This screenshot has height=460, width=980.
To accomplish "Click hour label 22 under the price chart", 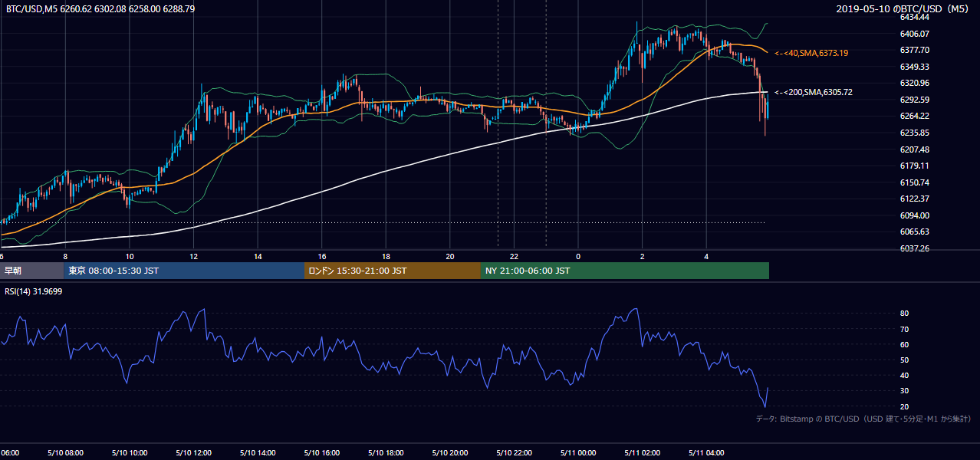I will coord(515,256).
